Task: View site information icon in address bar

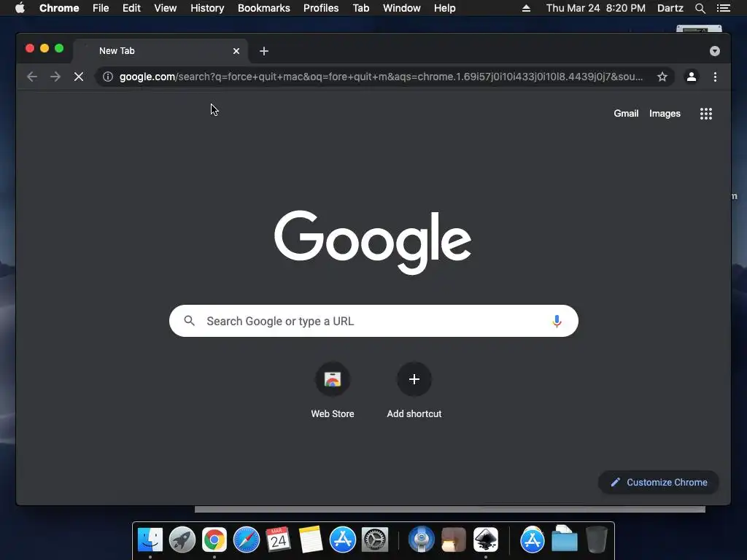Action: [x=108, y=77]
